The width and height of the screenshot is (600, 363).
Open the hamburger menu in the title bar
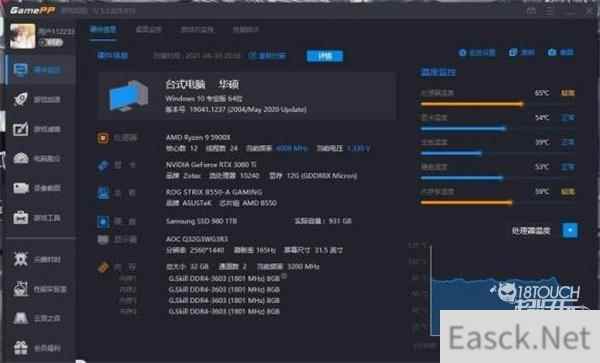coord(549,11)
